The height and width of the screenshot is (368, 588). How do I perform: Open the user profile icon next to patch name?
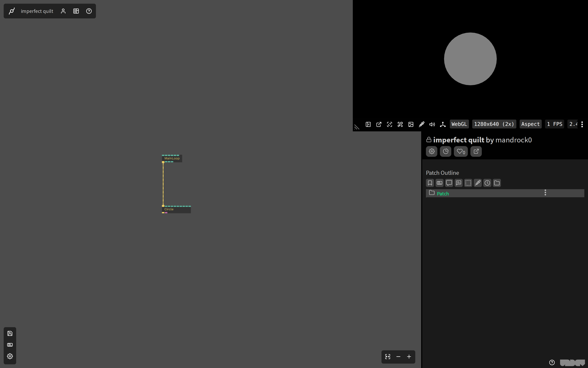pos(63,11)
